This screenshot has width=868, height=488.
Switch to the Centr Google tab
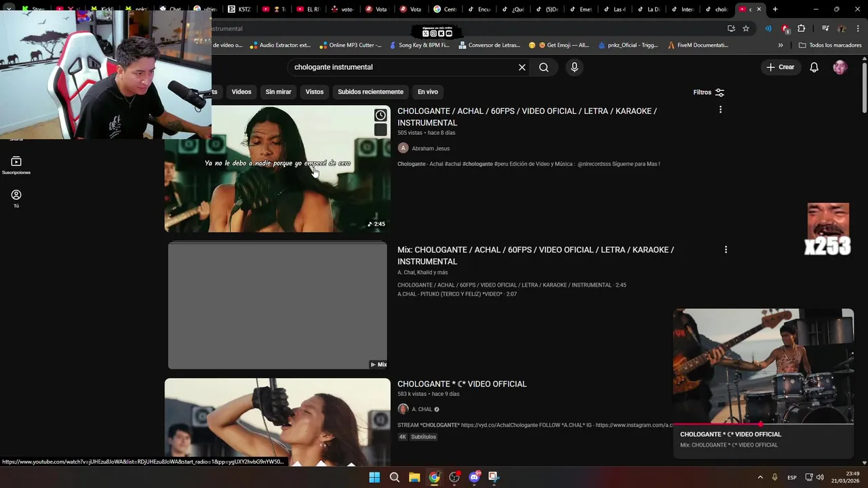(x=446, y=9)
